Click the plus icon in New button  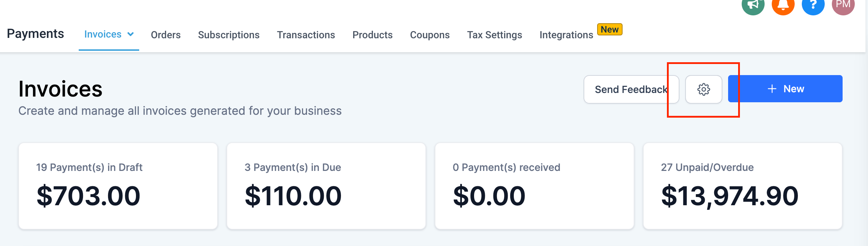(772, 89)
